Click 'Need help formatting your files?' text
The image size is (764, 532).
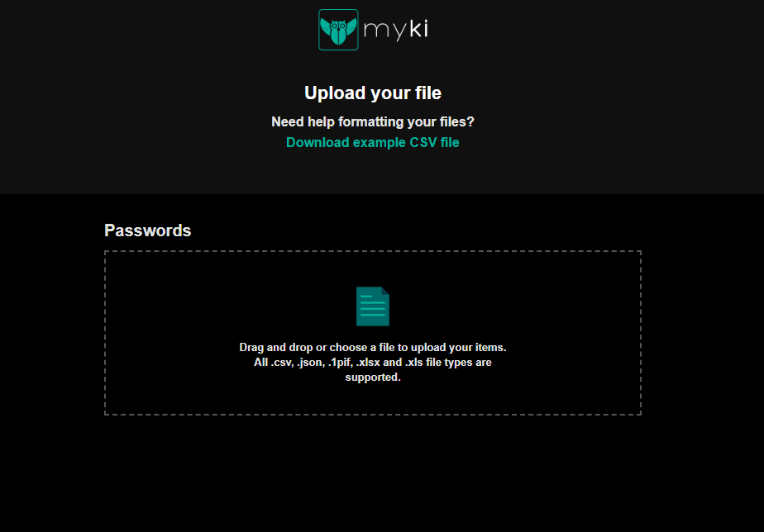pos(373,121)
